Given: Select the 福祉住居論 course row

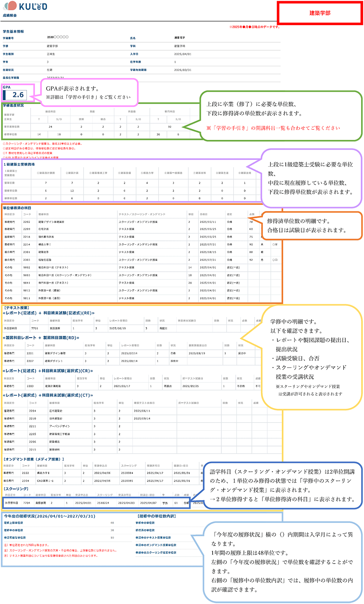Looking at the screenshot, I should (142, 260).
